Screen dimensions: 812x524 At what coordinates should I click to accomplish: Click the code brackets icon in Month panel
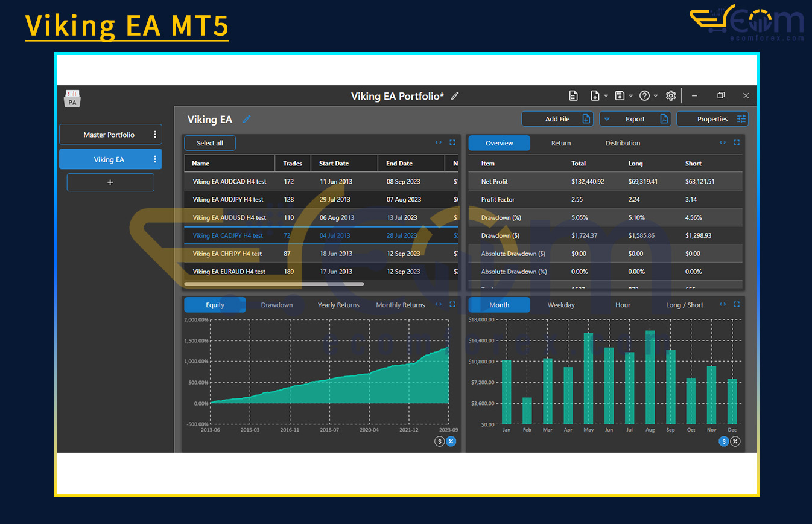(723, 305)
